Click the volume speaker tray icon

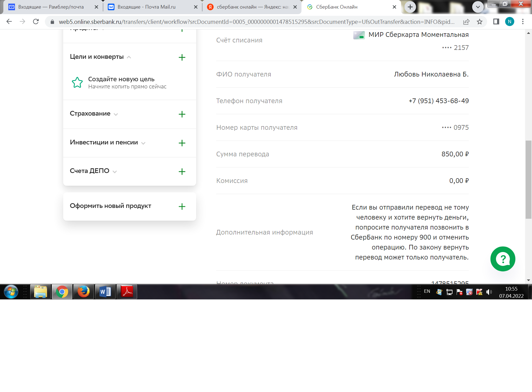pos(489,292)
